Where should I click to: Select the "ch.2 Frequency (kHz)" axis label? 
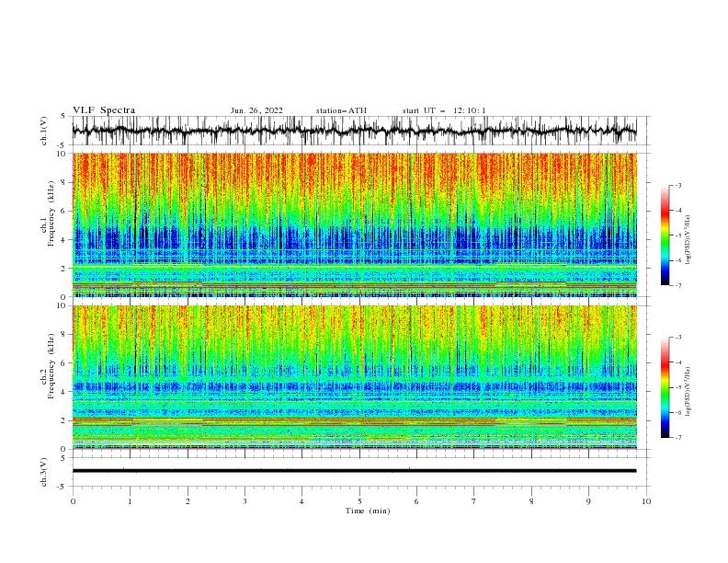(x=48, y=365)
